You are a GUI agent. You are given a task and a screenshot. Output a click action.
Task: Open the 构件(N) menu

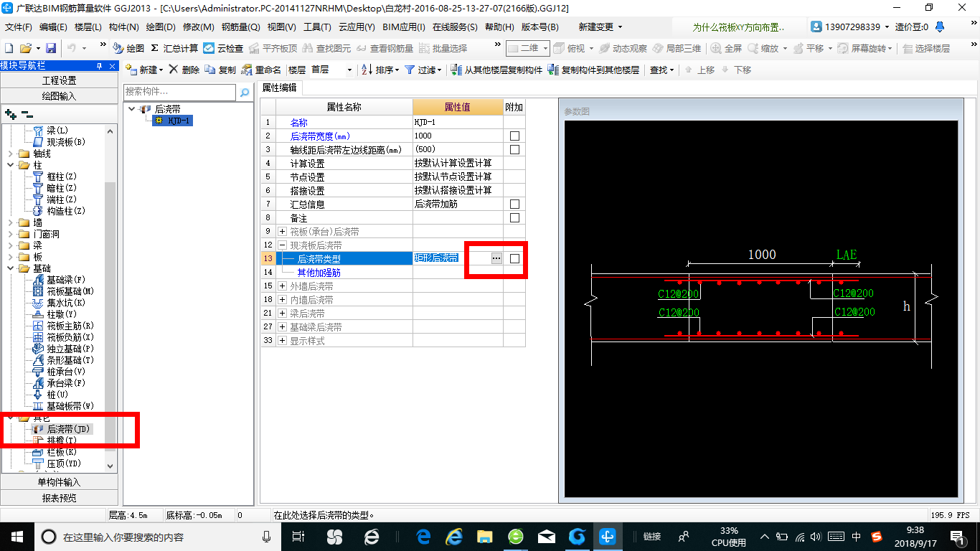124,27
